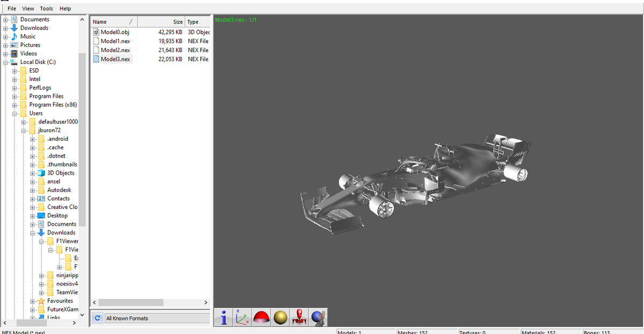Select the Model0.obj 3D Object icon
Viewport: 644px width, 334px height.
97,32
